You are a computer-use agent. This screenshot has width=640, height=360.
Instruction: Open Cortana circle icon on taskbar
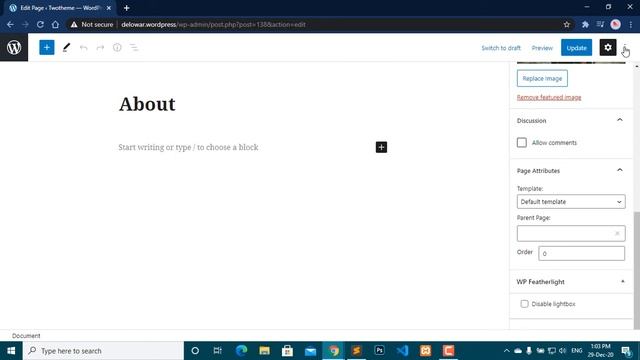coord(195,351)
